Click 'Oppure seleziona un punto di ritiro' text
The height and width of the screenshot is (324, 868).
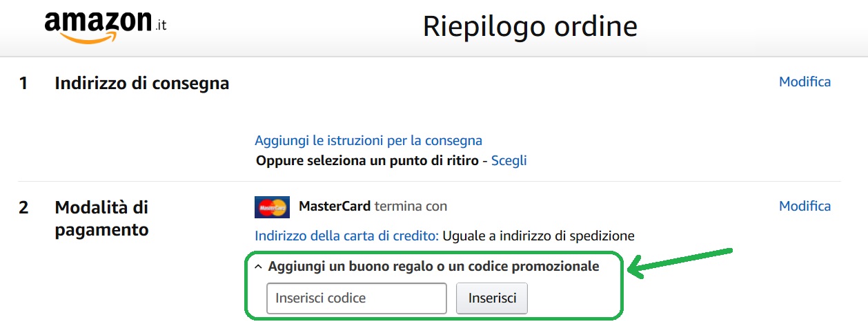[367, 160]
